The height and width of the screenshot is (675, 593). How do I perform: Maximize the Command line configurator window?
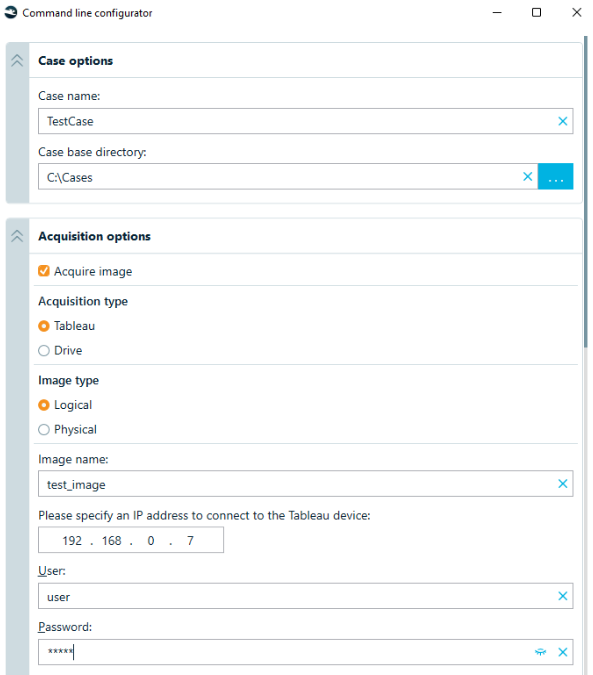pos(536,12)
